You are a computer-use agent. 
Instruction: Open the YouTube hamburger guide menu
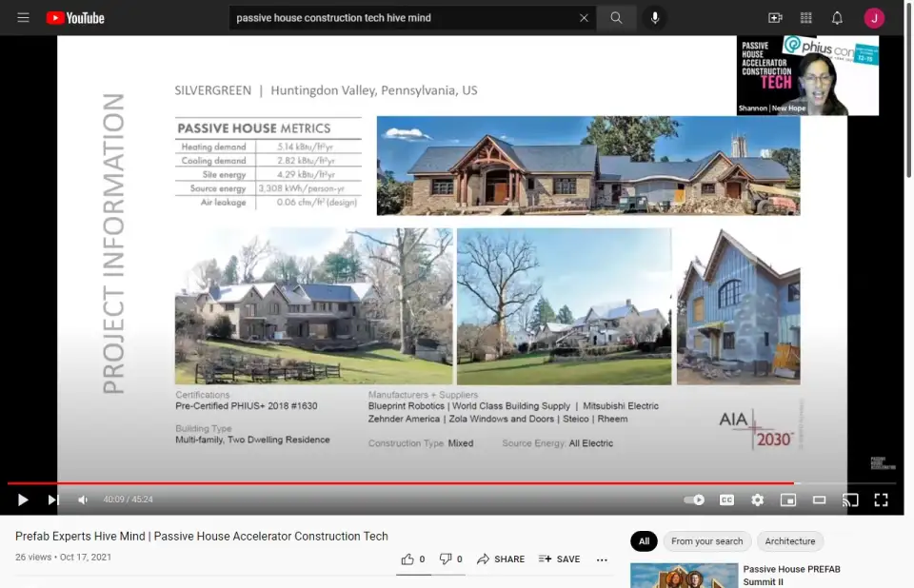[23, 18]
